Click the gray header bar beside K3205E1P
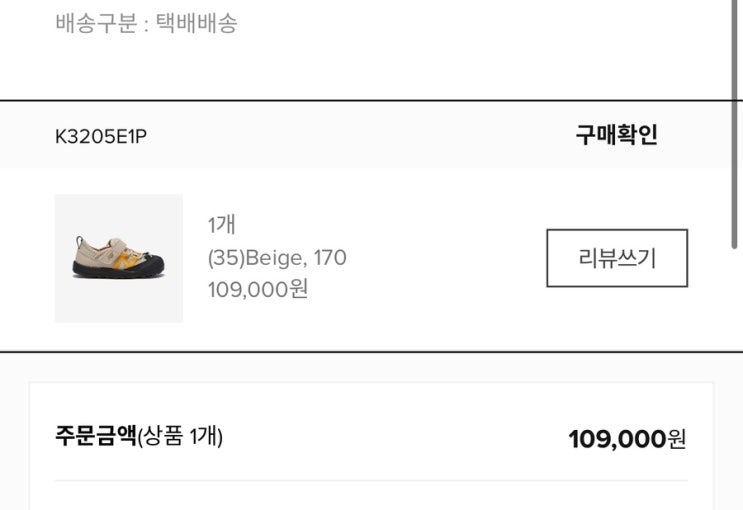Viewport: 743px width, 510px height. coord(350,136)
